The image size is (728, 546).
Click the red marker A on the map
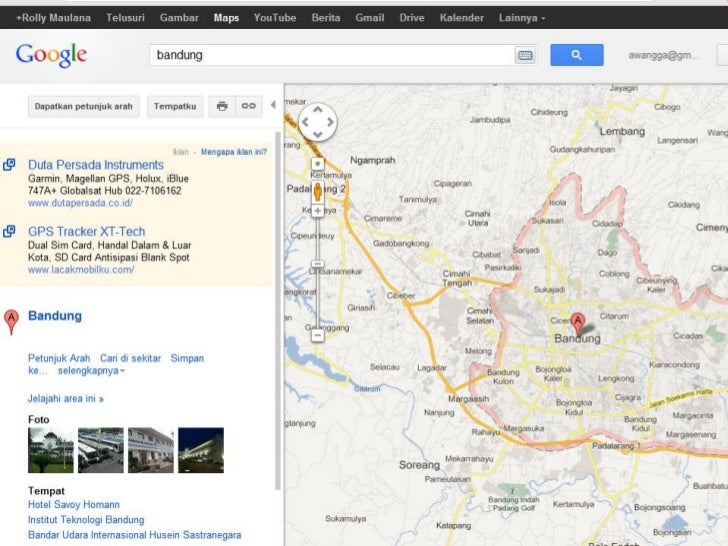(x=578, y=323)
